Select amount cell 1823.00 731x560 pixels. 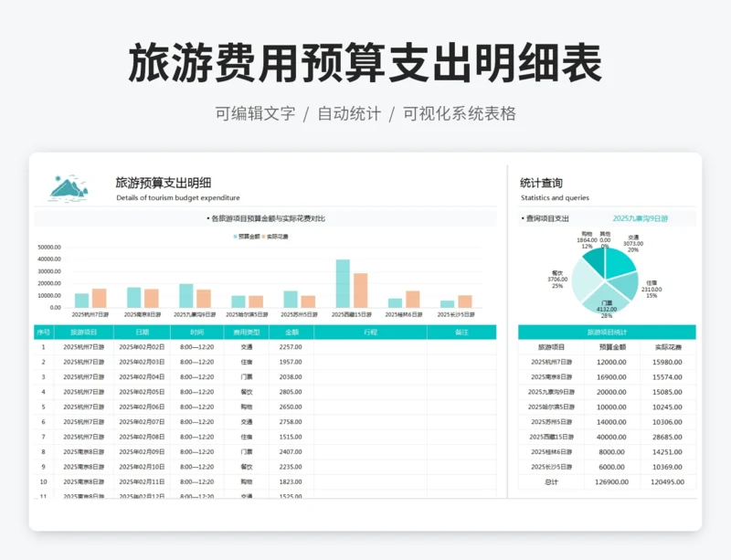(291, 481)
